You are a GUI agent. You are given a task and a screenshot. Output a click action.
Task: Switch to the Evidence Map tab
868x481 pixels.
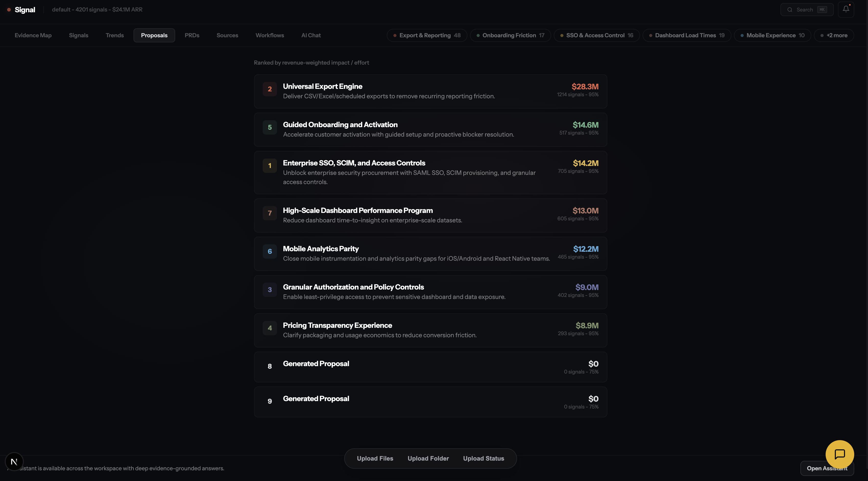pos(33,35)
